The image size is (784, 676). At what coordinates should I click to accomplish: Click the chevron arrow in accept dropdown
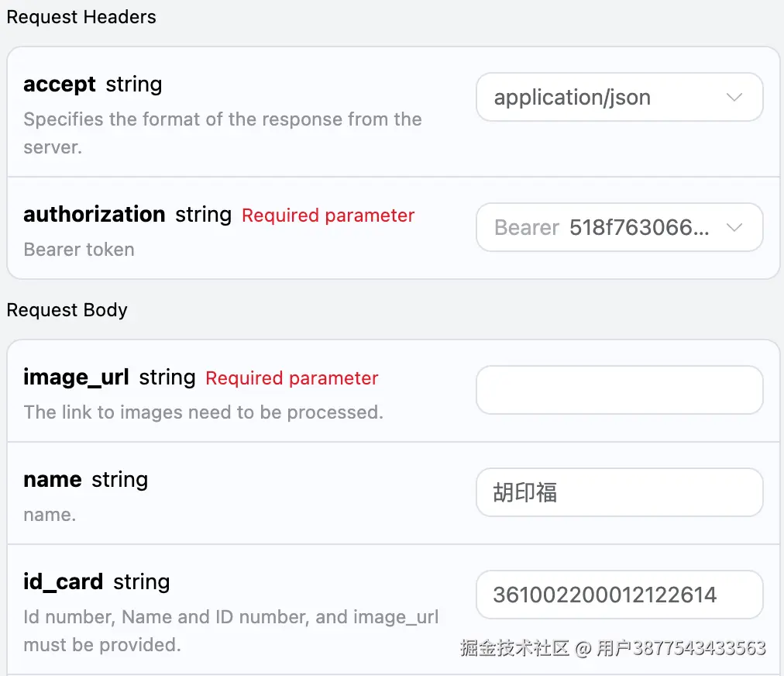point(734,98)
